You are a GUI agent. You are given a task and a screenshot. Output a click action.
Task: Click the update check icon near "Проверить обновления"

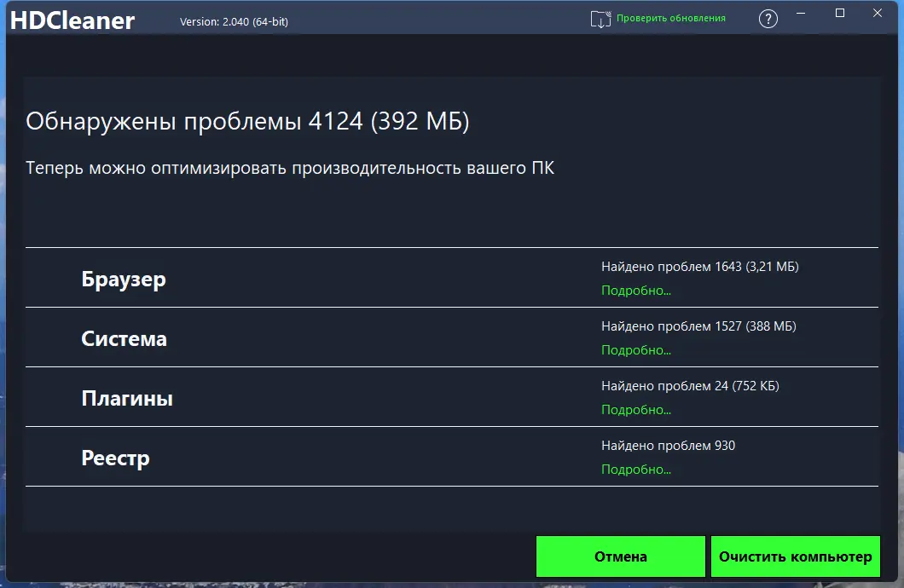click(x=601, y=17)
